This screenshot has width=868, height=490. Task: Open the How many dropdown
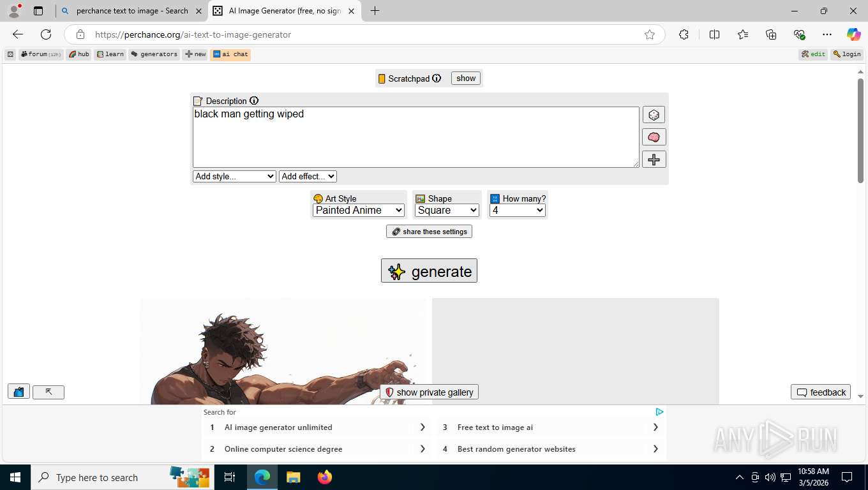[x=518, y=210]
